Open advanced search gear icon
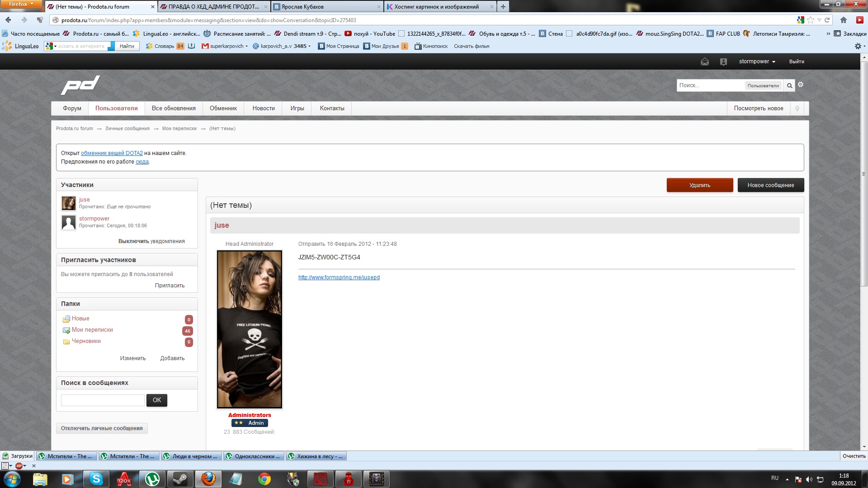The width and height of the screenshot is (868, 488). click(x=801, y=85)
